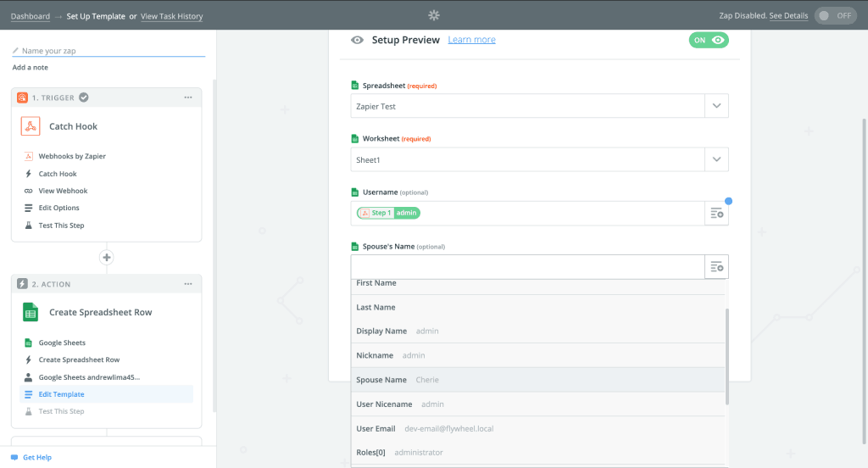868x468 pixels.
Task: Choose Spouse Name Cherie option
Action: [538, 380]
